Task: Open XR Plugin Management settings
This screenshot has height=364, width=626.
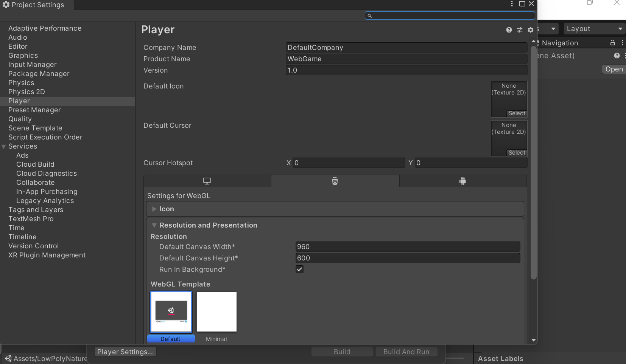Action: [x=47, y=255]
